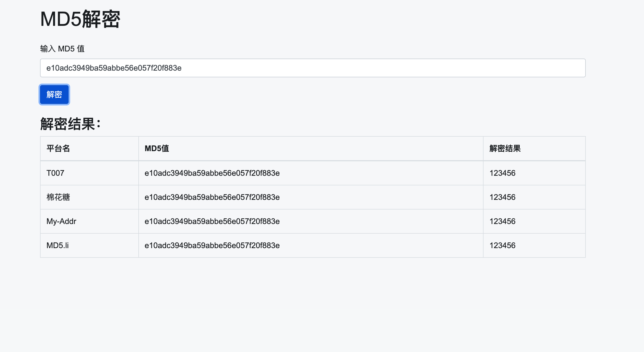Screen dimensions: 644x352
Task: Focus the MD5 value input field
Action: [x=312, y=68]
